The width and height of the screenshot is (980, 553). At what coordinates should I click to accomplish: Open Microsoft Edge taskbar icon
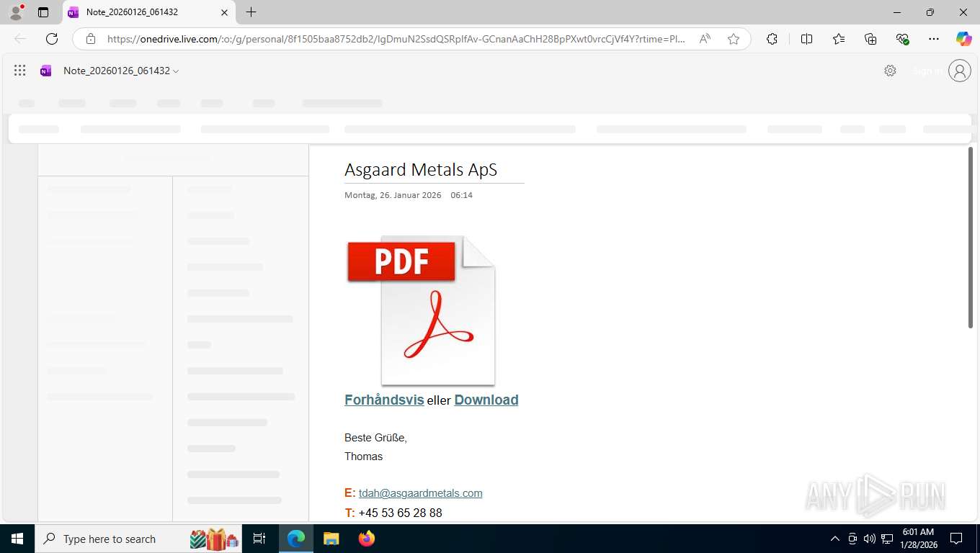[296, 539]
